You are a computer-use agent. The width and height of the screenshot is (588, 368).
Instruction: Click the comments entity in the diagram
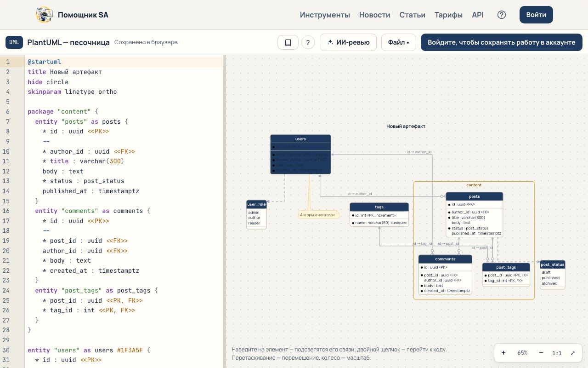pyautogui.click(x=445, y=275)
